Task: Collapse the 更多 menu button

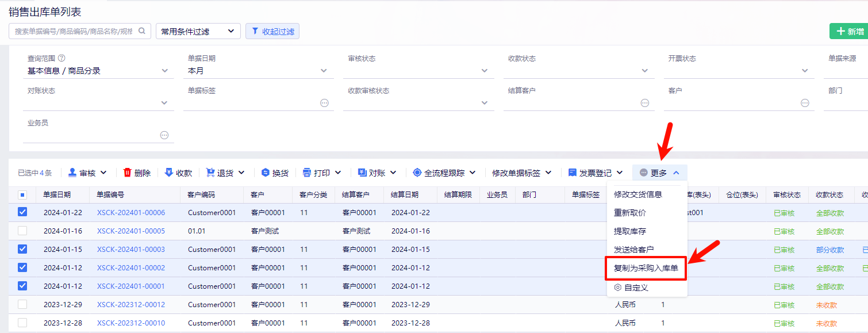Action: [x=660, y=173]
